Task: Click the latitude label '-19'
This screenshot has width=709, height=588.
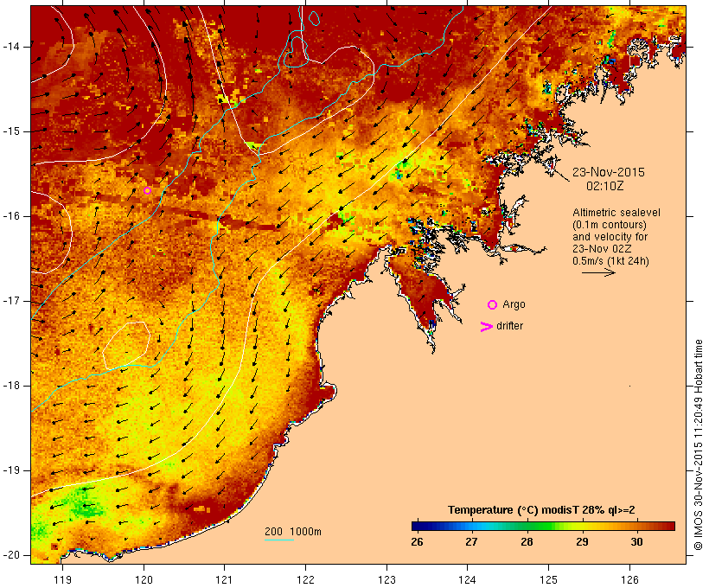Action: pyautogui.click(x=11, y=470)
